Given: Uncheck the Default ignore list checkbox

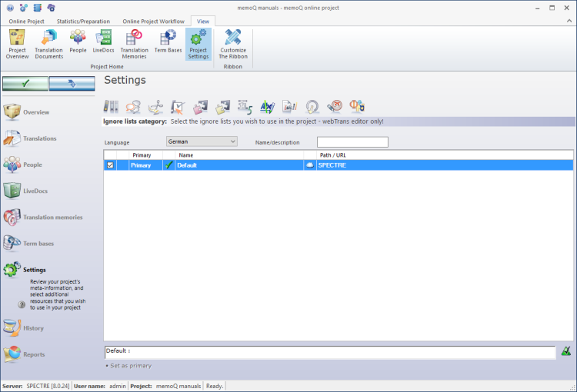Looking at the screenshot, I should click(110, 165).
